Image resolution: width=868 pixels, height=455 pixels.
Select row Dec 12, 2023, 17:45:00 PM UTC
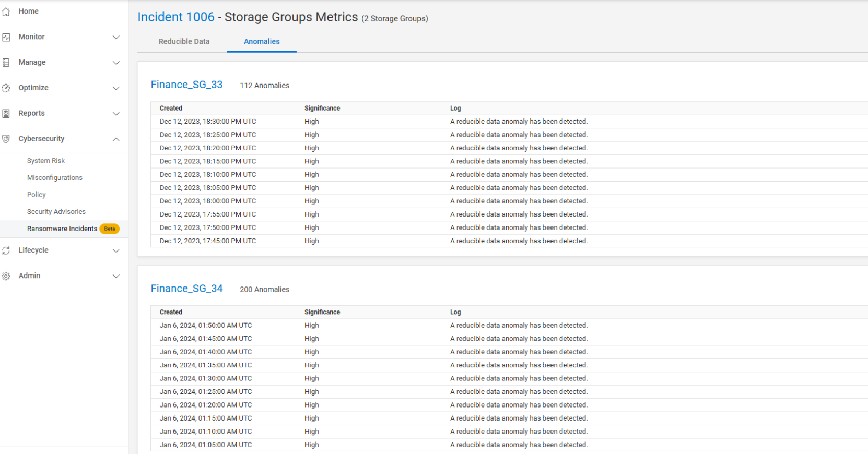click(509, 241)
